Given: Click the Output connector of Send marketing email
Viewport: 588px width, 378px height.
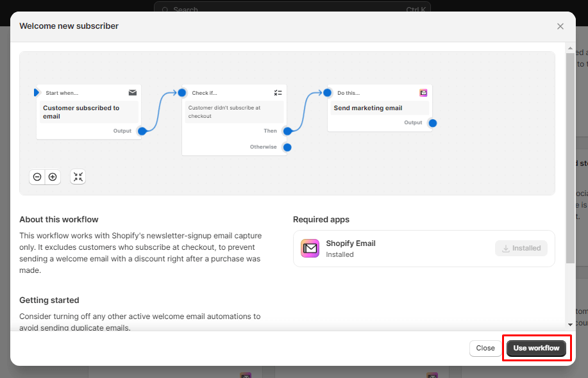Looking at the screenshot, I should (432, 123).
